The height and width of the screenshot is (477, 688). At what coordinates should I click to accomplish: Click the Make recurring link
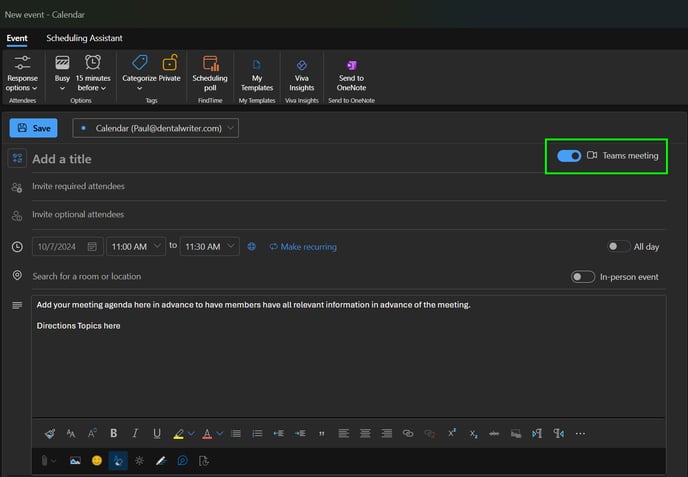click(x=303, y=247)
